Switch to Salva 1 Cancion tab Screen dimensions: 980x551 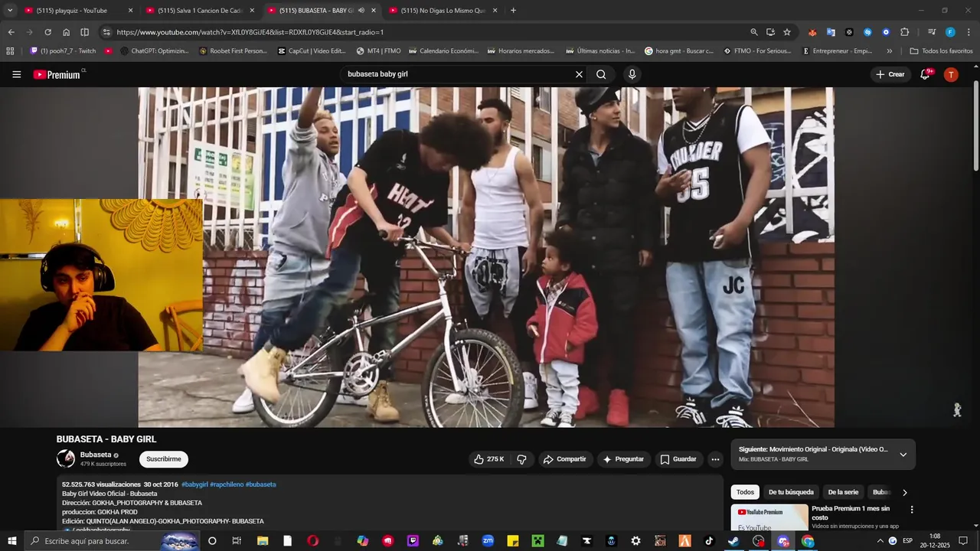[x=199, y=11]
